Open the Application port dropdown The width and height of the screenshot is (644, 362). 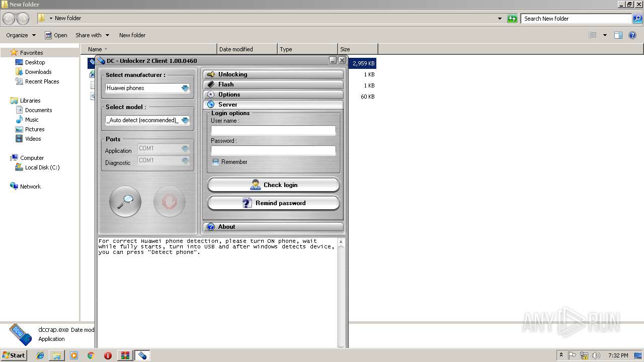185,148
